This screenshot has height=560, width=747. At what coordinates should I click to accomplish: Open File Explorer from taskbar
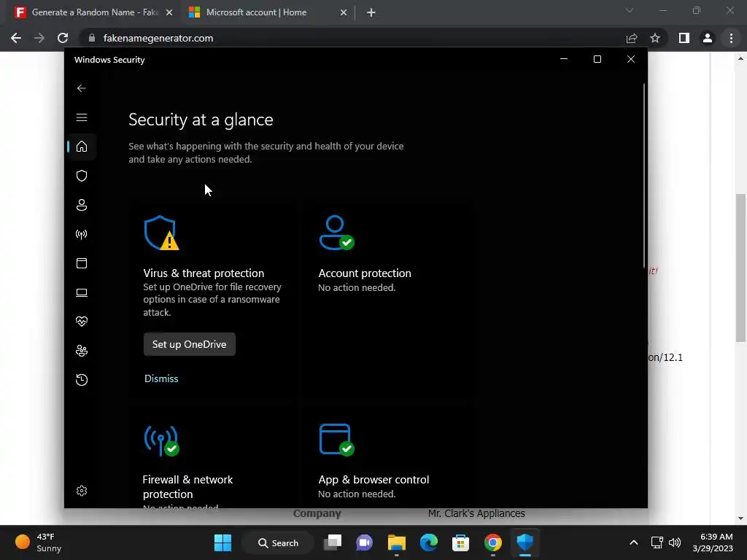point(396,542)
